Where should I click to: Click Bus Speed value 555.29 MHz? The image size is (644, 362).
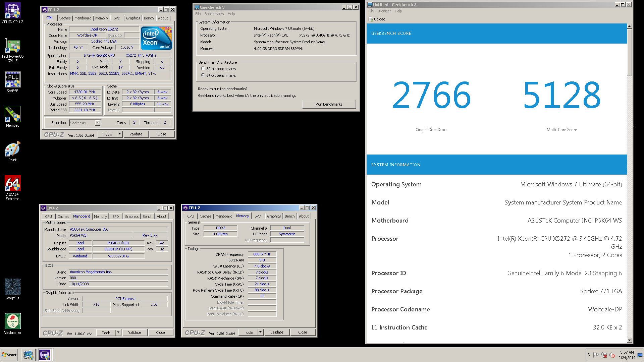85,104
